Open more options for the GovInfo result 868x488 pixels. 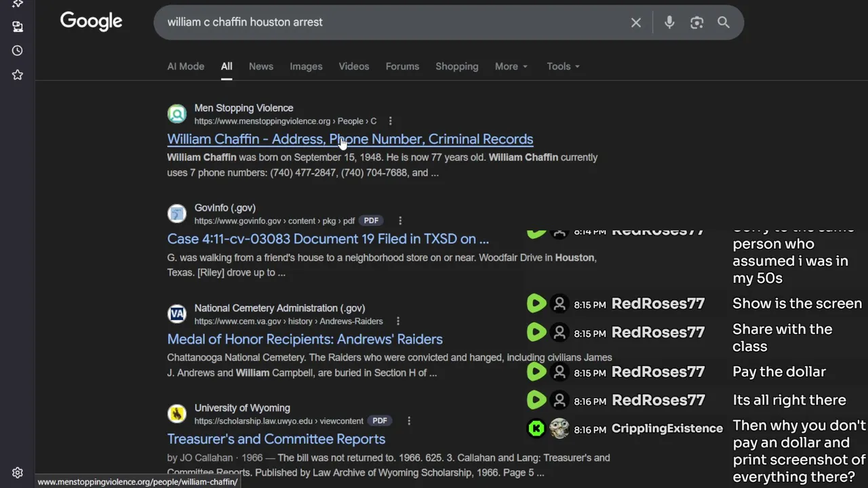click(x=400, y=221)
